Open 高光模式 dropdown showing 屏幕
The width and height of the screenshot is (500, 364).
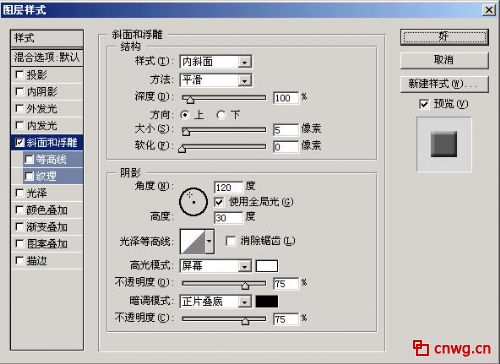215,266
